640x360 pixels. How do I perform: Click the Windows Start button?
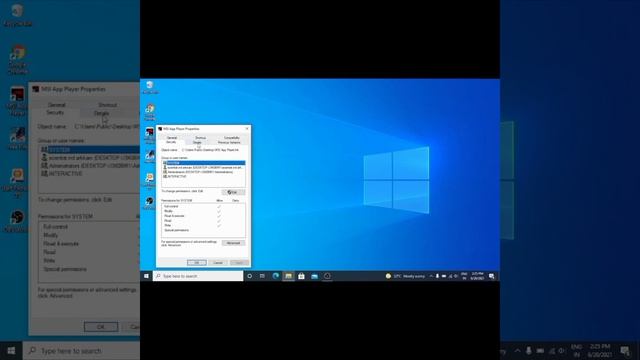[x=146, y=276]
